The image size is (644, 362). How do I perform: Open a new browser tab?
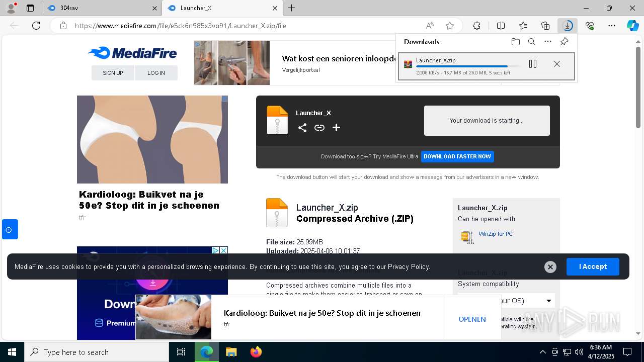[x=292, y=8]
